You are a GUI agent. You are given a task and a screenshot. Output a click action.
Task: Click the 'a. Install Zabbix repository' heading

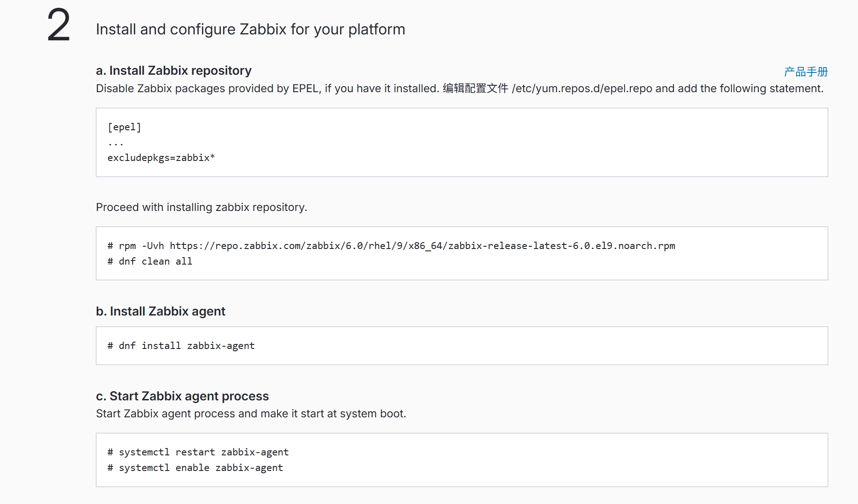click(173, 71)
